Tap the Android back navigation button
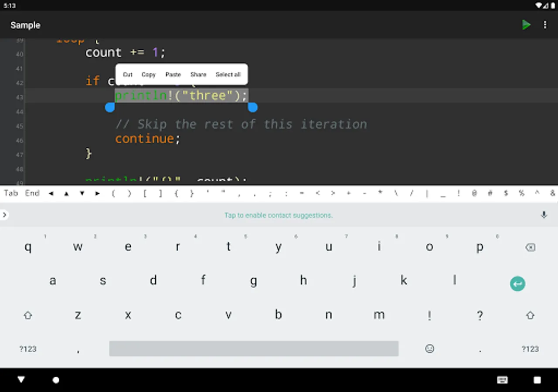 coord(21,380)
